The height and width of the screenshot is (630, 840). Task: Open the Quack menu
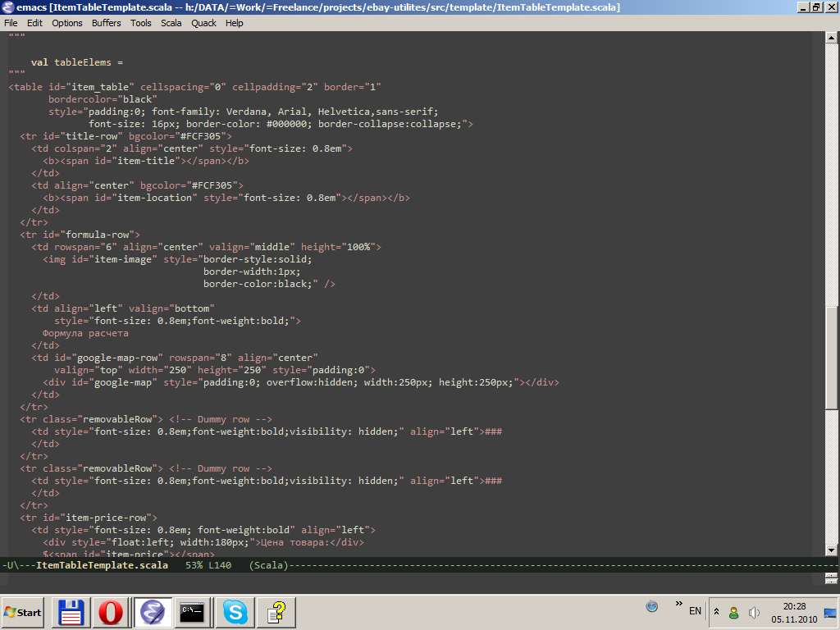(203, 23)
